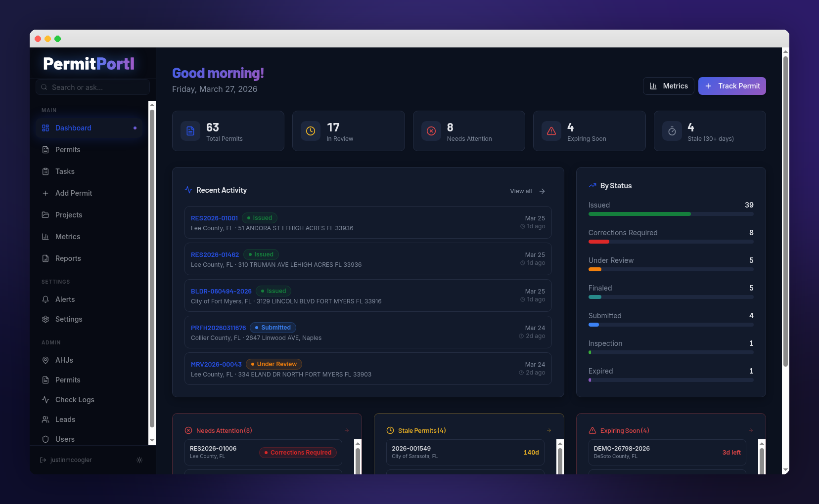Open admin Permits document icon
The height and width of the screenshot is (504, 819).
click(45, 380)
